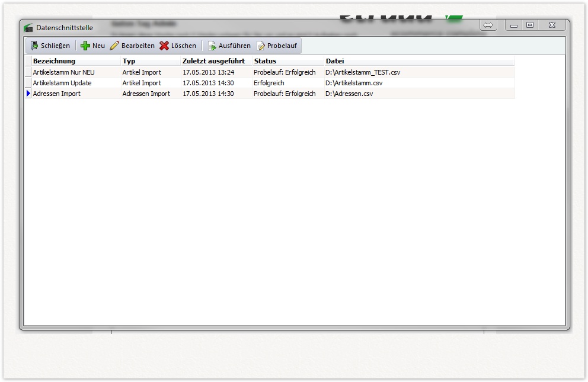Click the 17.05.2013 13:24 date cell

coord(208,72)
